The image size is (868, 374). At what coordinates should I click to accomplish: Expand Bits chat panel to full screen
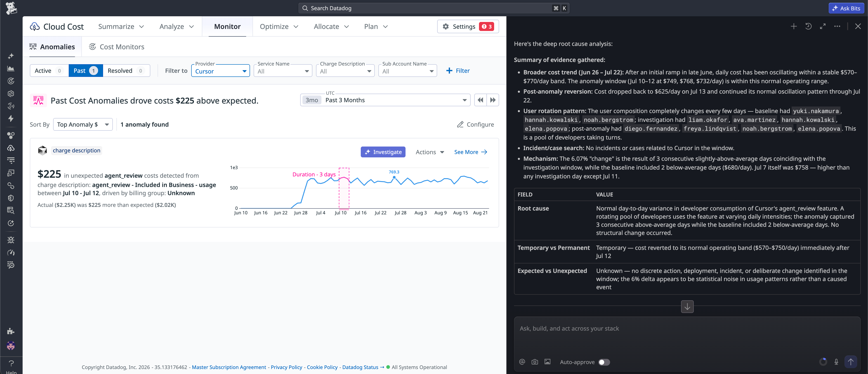[x=823, y=26]
